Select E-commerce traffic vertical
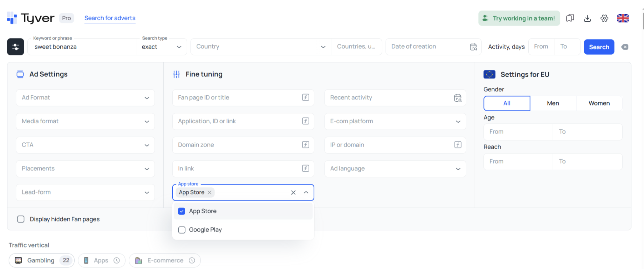 [x=165, y=261]
